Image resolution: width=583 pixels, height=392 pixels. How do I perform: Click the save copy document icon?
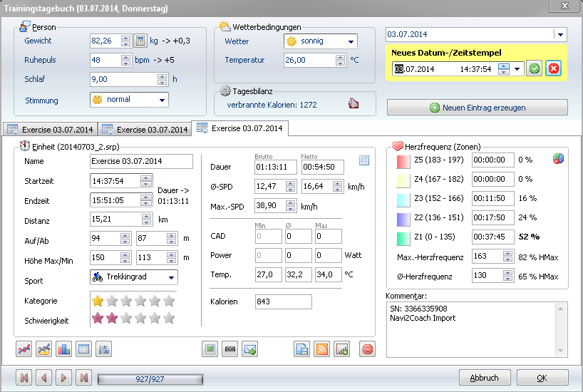click(x=301, y=349)
